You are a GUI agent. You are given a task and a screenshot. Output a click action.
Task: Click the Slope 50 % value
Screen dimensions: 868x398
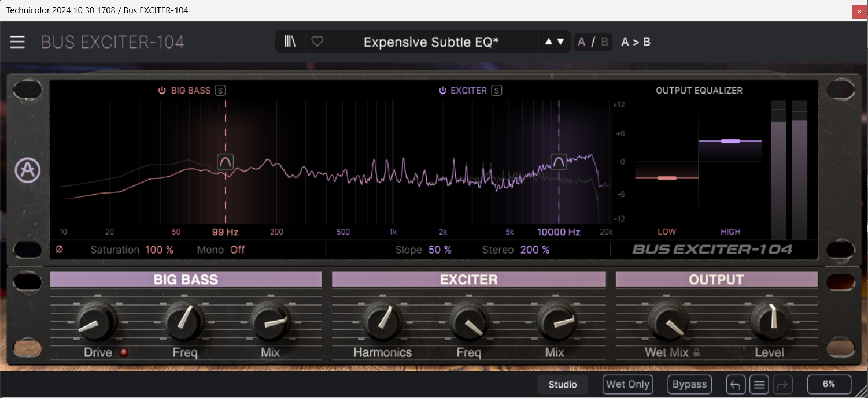(440, 250)
